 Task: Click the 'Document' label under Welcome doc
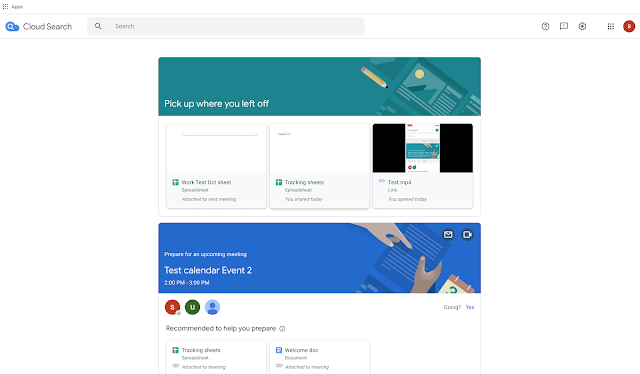click(x=296, y=358)
